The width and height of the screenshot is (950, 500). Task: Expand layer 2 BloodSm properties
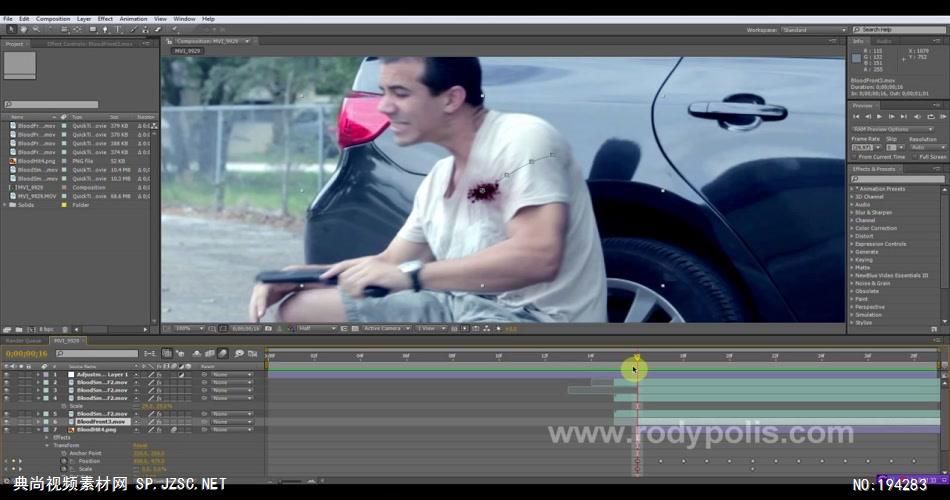click(x=38, y=382)
